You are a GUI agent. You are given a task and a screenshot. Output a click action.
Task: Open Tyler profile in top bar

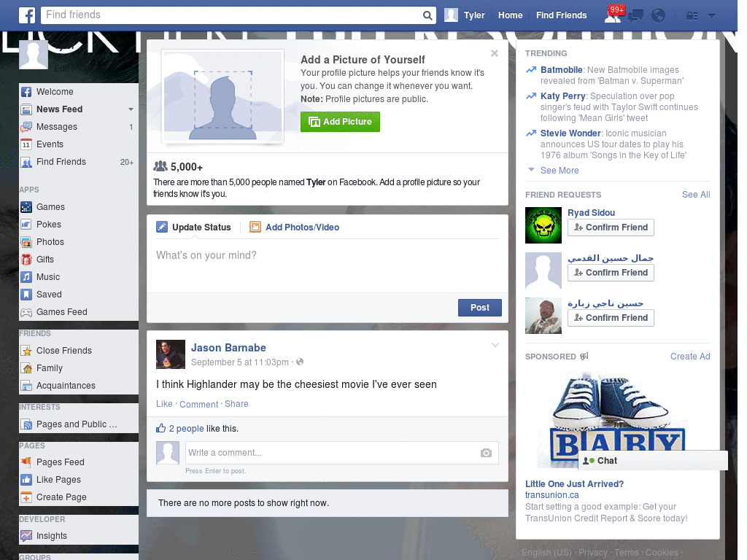click(465, 15)
